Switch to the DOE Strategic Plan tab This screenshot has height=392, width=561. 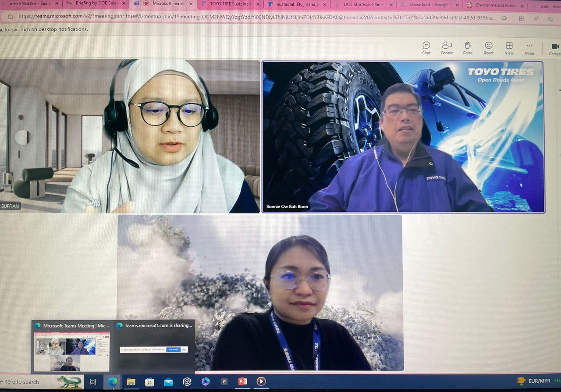[364, 5]
